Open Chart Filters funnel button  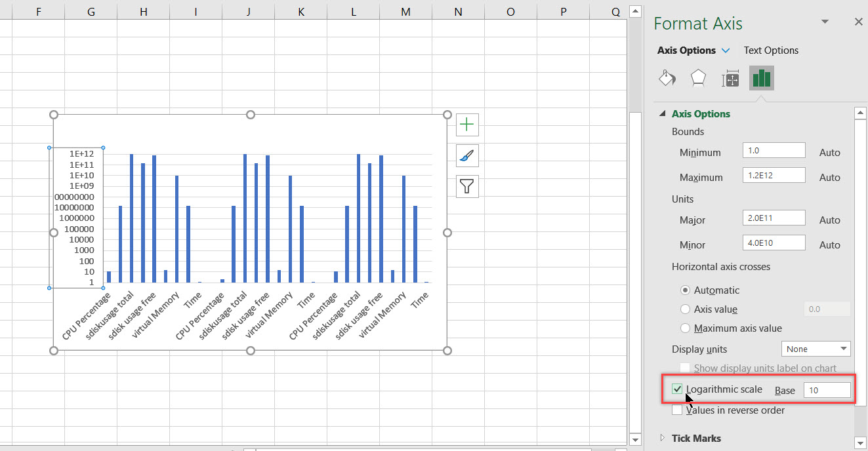pos(466,186)
